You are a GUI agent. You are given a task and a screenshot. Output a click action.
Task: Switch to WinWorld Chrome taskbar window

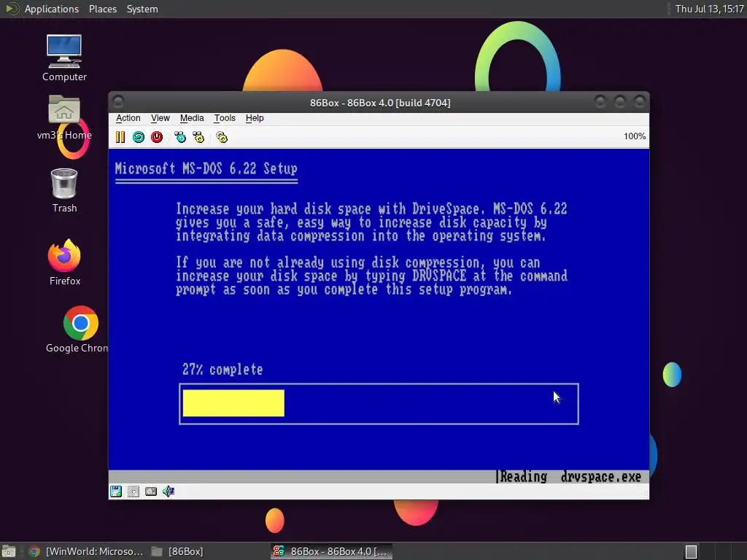(x=87, y=551)
